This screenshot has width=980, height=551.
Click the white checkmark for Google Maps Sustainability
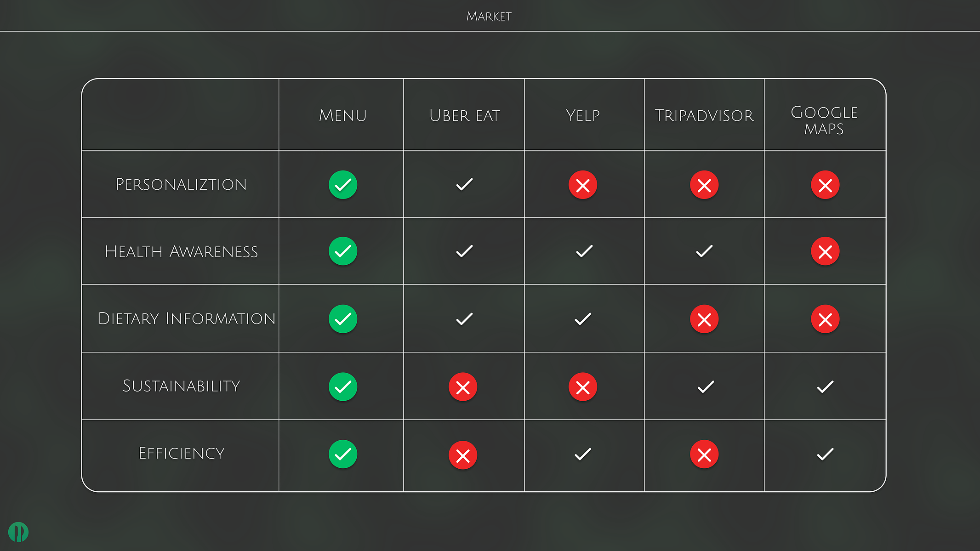tap(825, 386)
